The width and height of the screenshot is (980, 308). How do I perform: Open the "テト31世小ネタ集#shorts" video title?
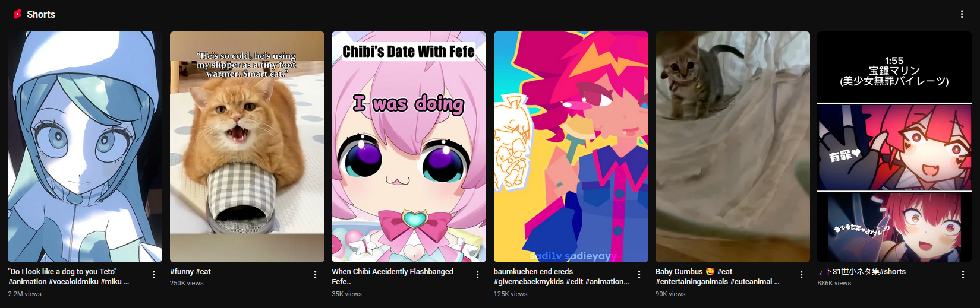(x=861, y=272)
